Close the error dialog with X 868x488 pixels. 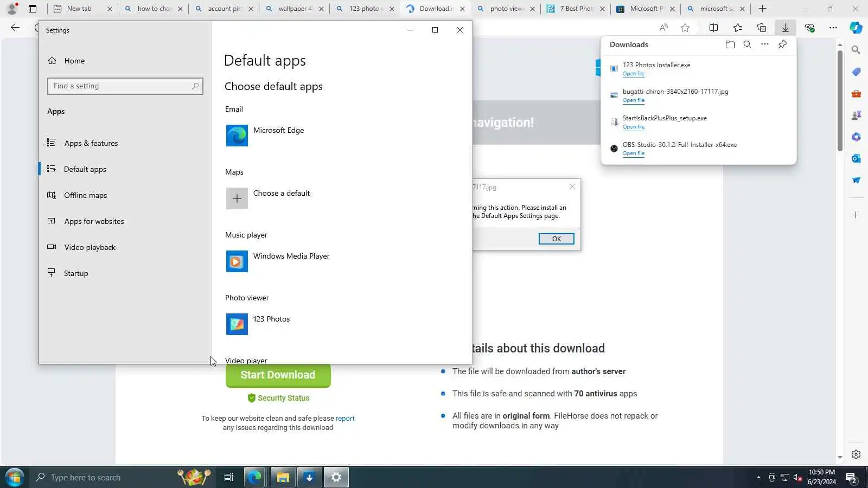point(572,187)
